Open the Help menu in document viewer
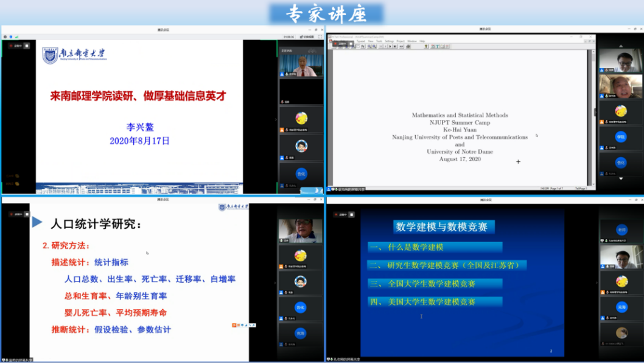 422,41
